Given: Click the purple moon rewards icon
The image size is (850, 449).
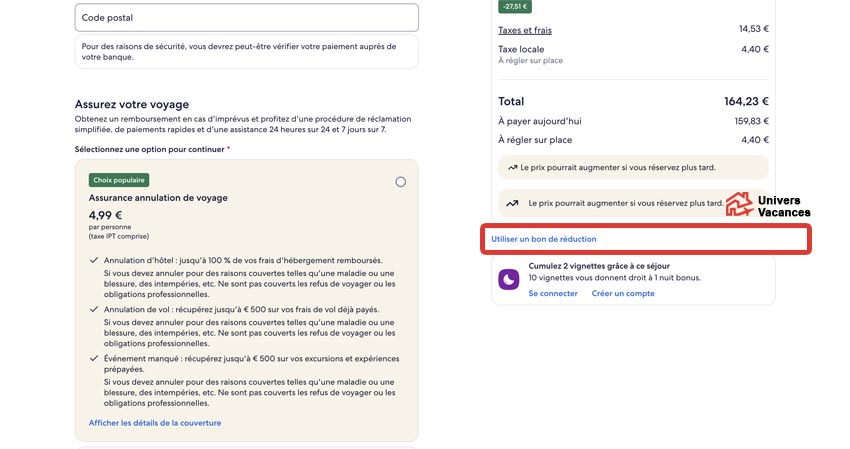Looking at the screenshot, I should point(509,279).
